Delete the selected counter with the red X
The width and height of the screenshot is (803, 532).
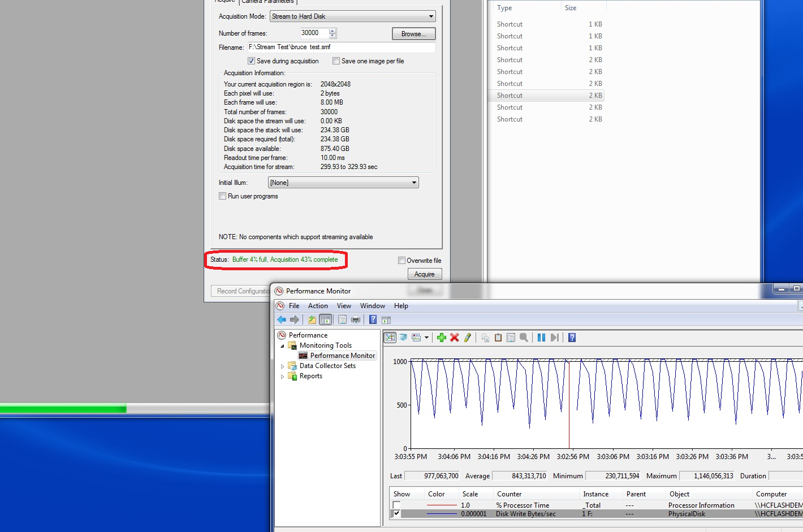[x=455, y=338]
